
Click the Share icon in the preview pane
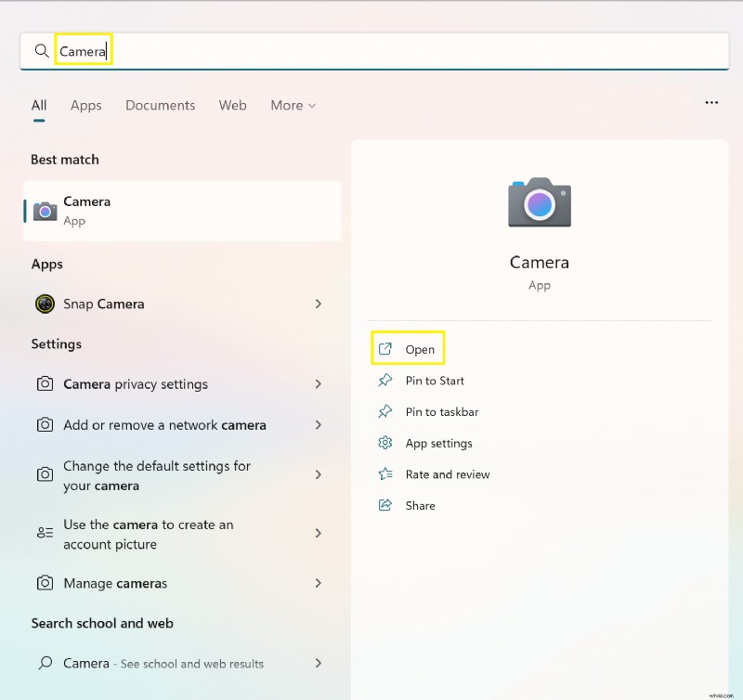(x=385, y=505)
